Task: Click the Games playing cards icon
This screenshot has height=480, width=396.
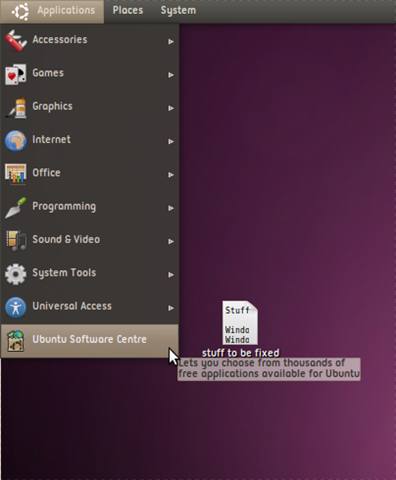Action: [16, 74]
